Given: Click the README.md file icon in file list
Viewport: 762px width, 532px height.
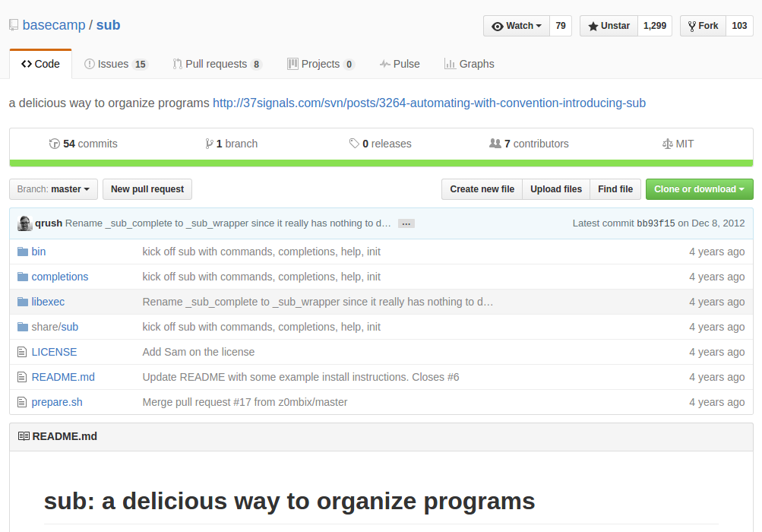Looking at the screenshot, I should pyautogui.click(x=22, y=377).
